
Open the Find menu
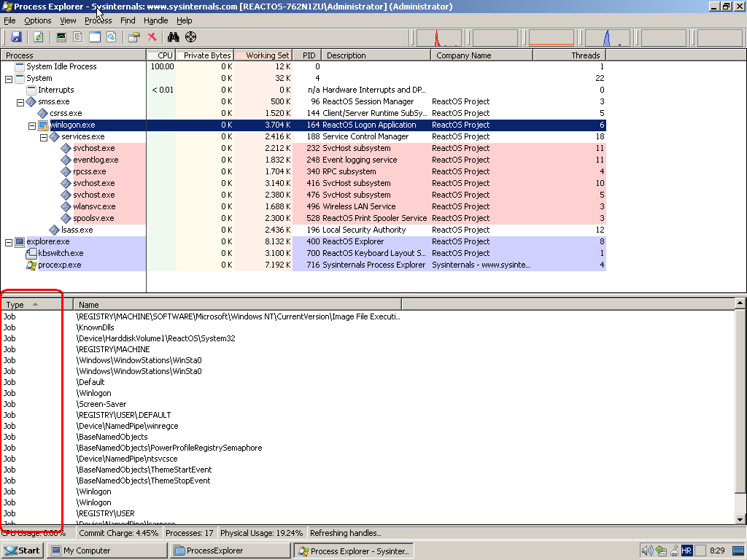pos(128,20)
